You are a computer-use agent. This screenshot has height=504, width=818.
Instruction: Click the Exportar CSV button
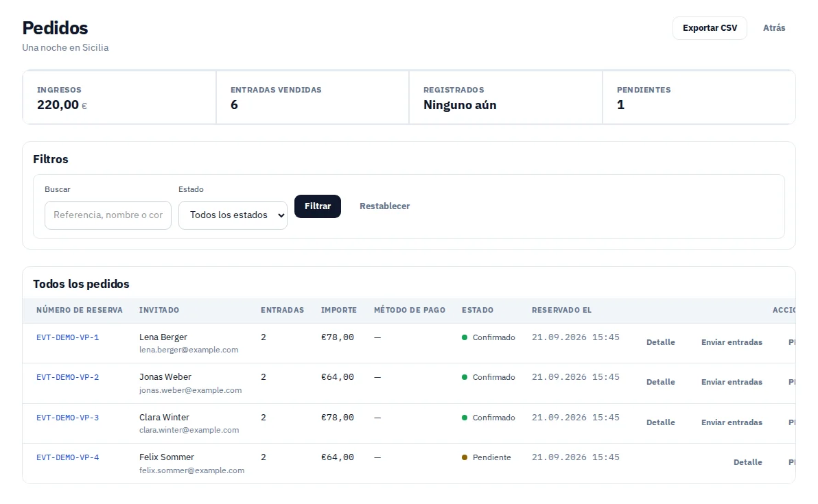click(710, 28)
